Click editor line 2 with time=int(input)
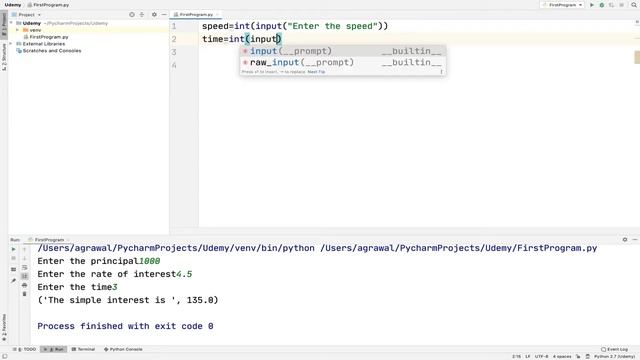This screenshot has width=640, height=360. (242, 39)
